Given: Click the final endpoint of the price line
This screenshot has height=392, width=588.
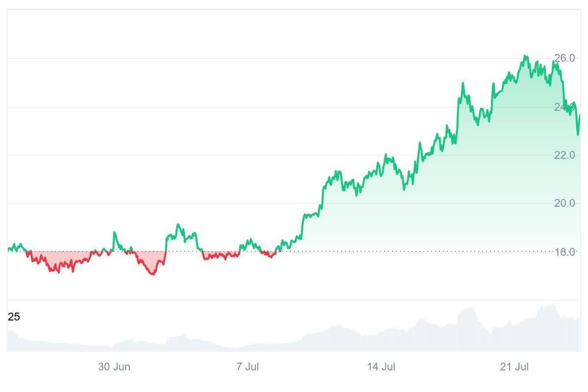Looking at the screenshot, I should [x=580, y=115].
